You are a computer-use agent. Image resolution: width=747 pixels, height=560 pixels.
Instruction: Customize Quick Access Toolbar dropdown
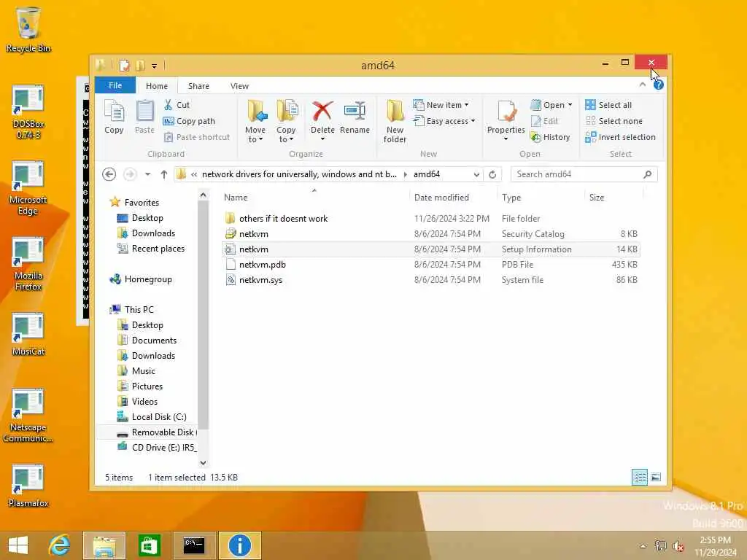point(155,66)
